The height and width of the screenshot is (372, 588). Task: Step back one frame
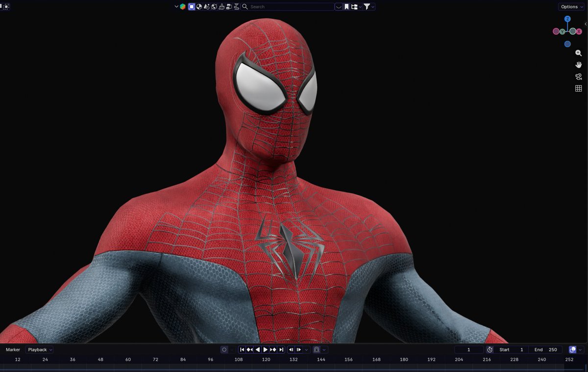(291, 349)
